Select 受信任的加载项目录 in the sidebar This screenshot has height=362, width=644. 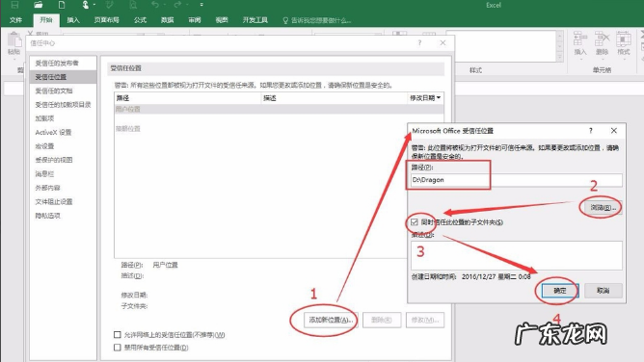63,105
